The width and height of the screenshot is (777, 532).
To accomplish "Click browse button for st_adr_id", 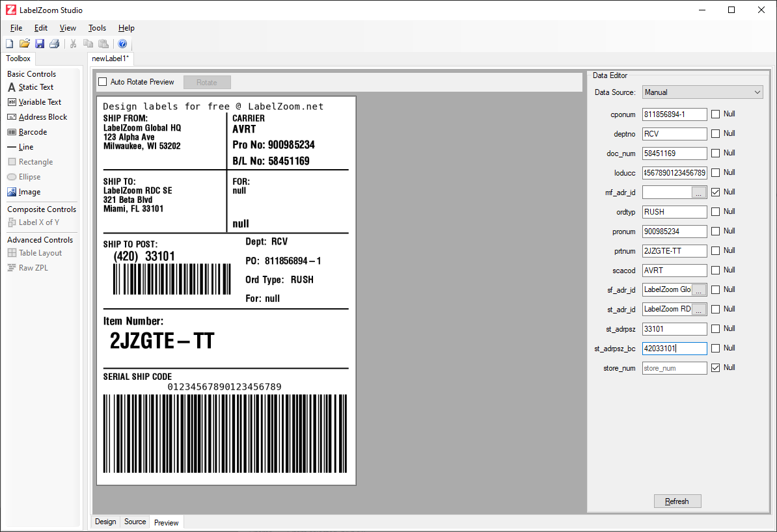I will (698, 309).
